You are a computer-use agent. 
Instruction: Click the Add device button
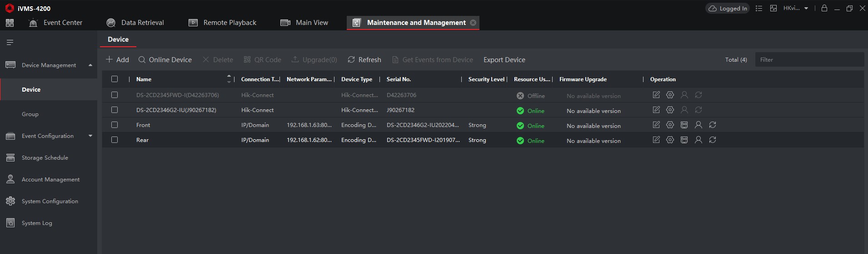117,60
